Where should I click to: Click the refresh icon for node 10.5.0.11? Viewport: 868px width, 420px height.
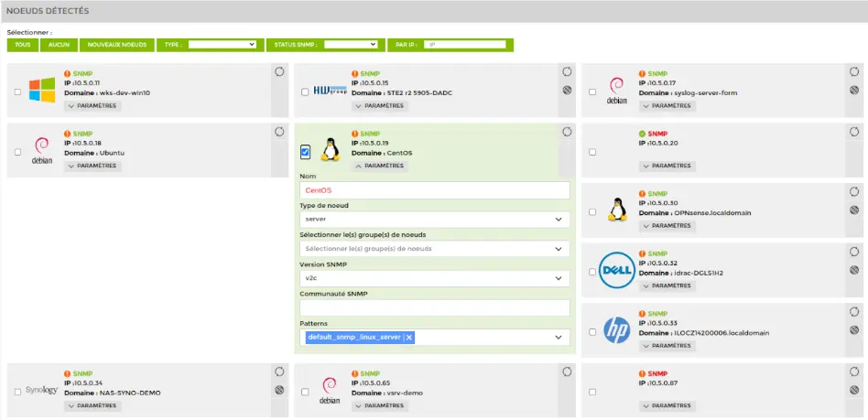click(278, 71)
